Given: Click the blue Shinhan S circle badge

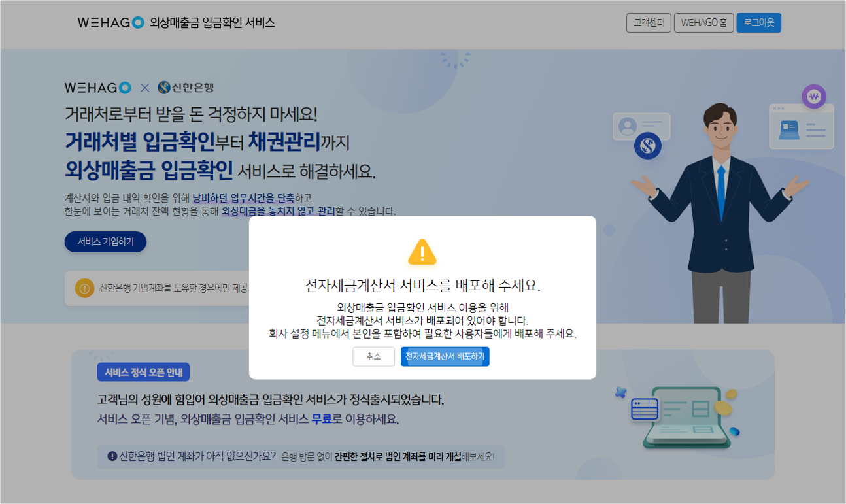Looking at the screenshot, I should pyautogui.click(x=647, y=146).
